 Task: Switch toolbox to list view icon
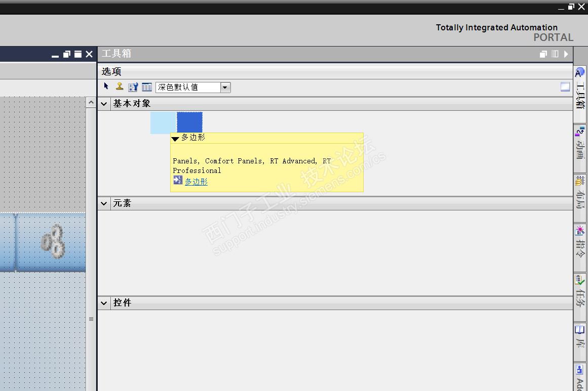tap(147, 87)
